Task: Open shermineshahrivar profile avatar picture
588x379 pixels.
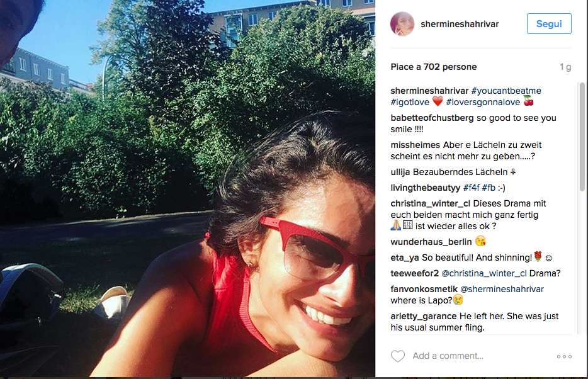Action: pyautogui.click(x=402, y=24)
